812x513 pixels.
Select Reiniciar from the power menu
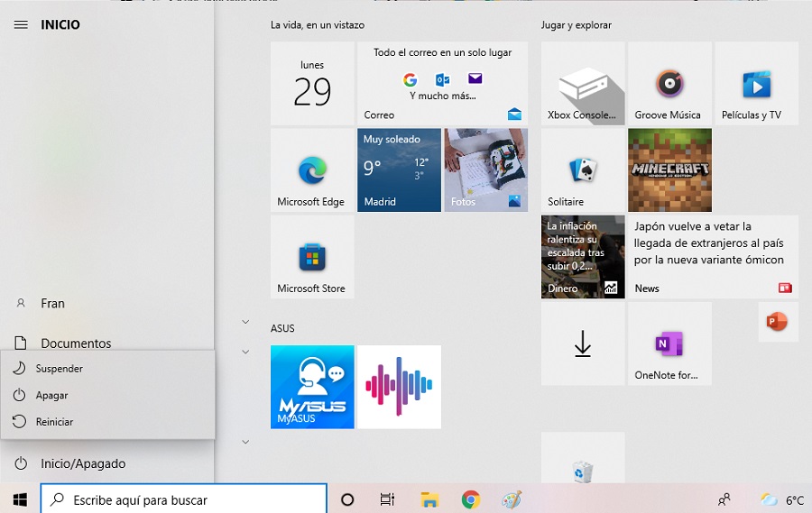click(54, 422)
